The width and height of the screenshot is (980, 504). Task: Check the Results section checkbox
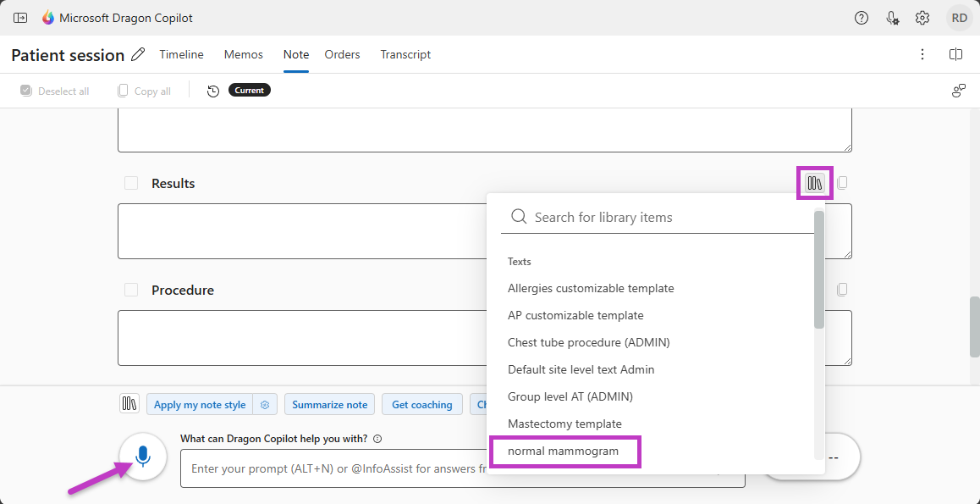(x=131, y=183)
